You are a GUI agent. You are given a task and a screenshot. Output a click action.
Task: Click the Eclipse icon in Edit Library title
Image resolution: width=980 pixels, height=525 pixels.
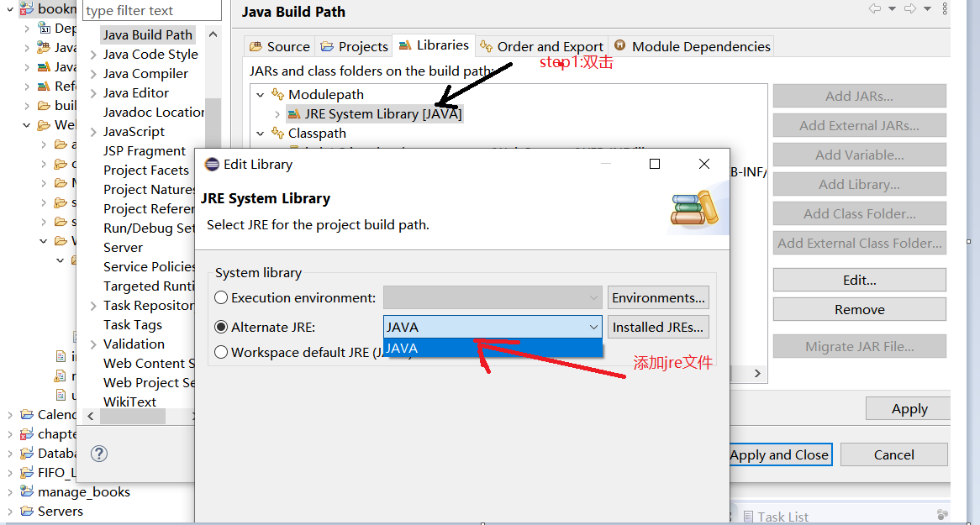(x=213, y=165)
